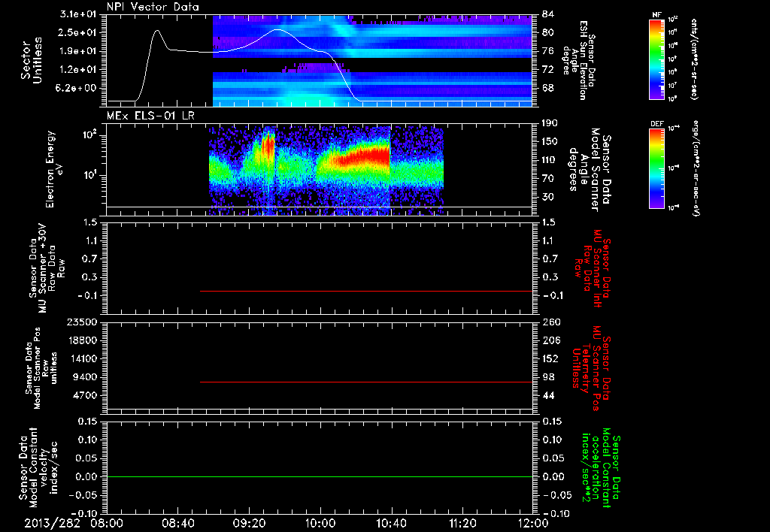Click the "84" sun elevation tick value
770x532 pixels.
(548, 14)
